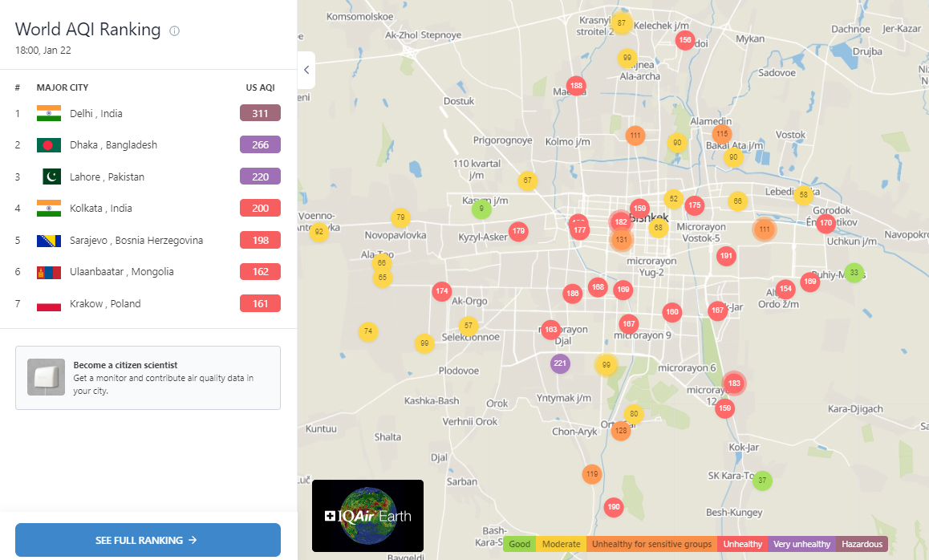
Task: Collapse the ranking side panel with chevron
Action: tap(306, 70)
